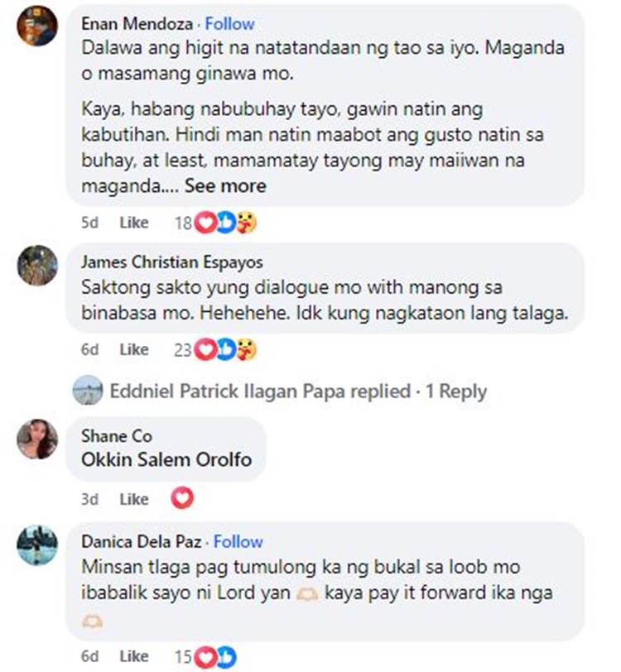Viewport: 621px width, 672px height.
Task: Open Enan Mendoza's profile picture
Action: coord(37,26)
